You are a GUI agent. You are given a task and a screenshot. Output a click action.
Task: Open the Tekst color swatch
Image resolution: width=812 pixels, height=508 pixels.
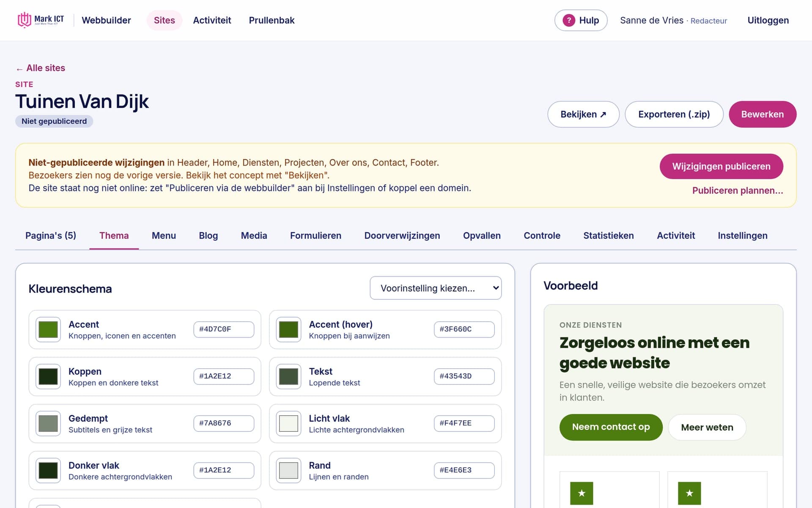(289, 376)
